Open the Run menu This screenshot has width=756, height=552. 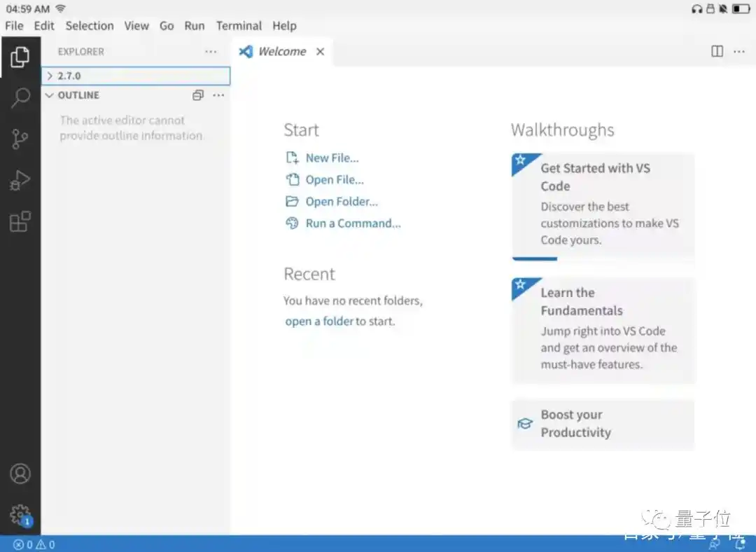pos(195,26)
